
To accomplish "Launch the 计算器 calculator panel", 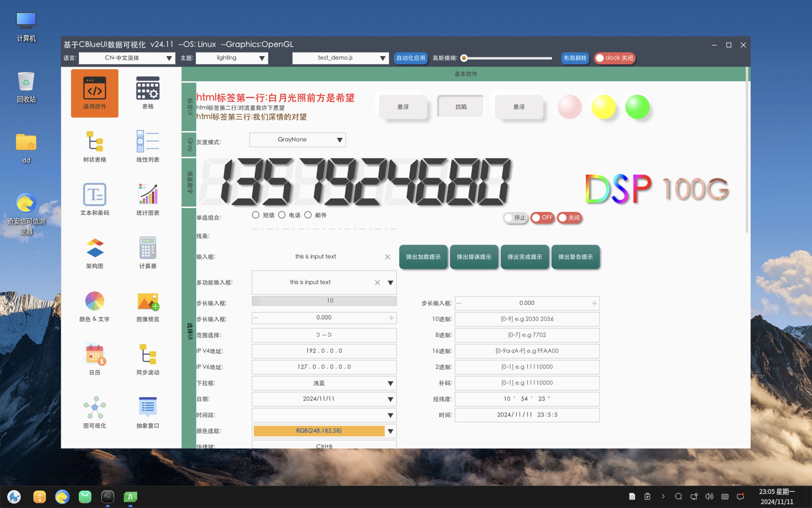I will (148, 253).
